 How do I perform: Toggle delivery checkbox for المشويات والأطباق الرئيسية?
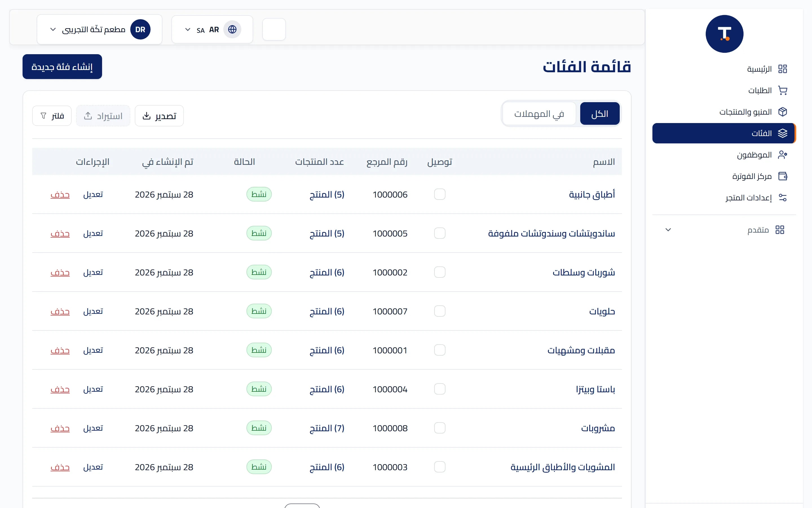pyautogui.click(x=440, y=467)
